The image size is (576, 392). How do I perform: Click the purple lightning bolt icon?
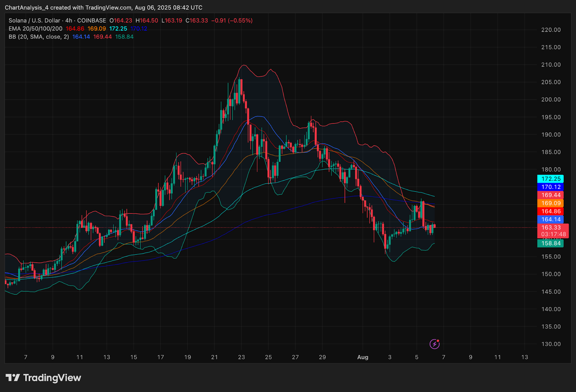[435, 344]
